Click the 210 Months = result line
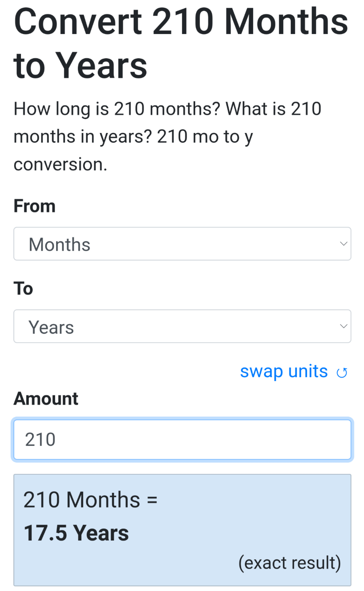Screen dimensions: 364x591 90,500
